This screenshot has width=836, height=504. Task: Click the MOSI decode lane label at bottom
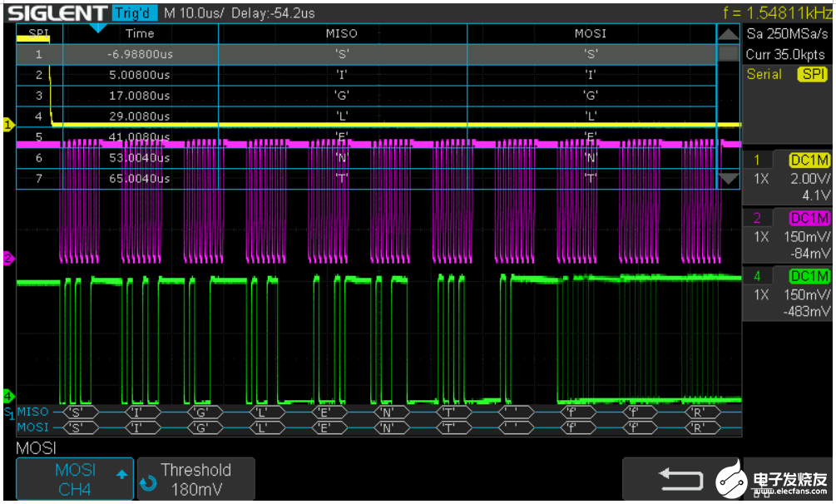click(x=33, y=427)
